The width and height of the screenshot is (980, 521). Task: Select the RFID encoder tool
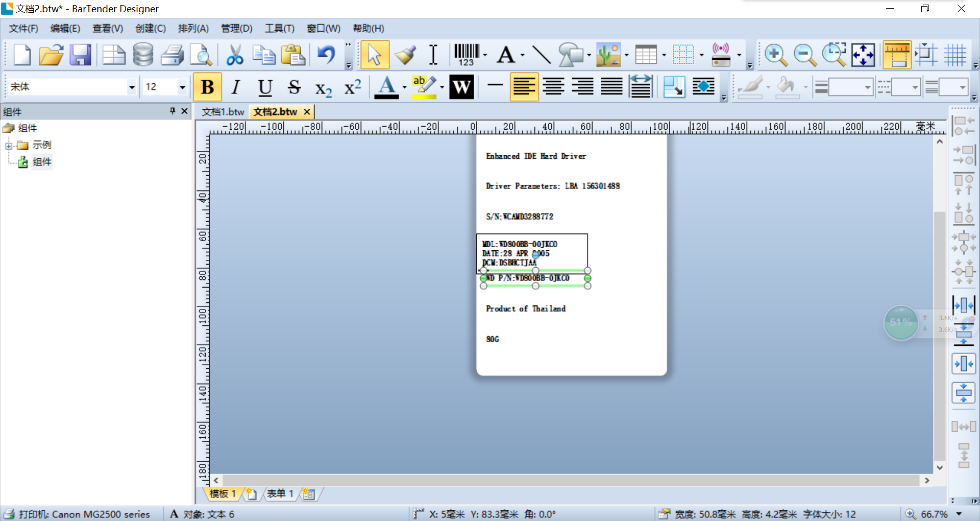(721, 55)
